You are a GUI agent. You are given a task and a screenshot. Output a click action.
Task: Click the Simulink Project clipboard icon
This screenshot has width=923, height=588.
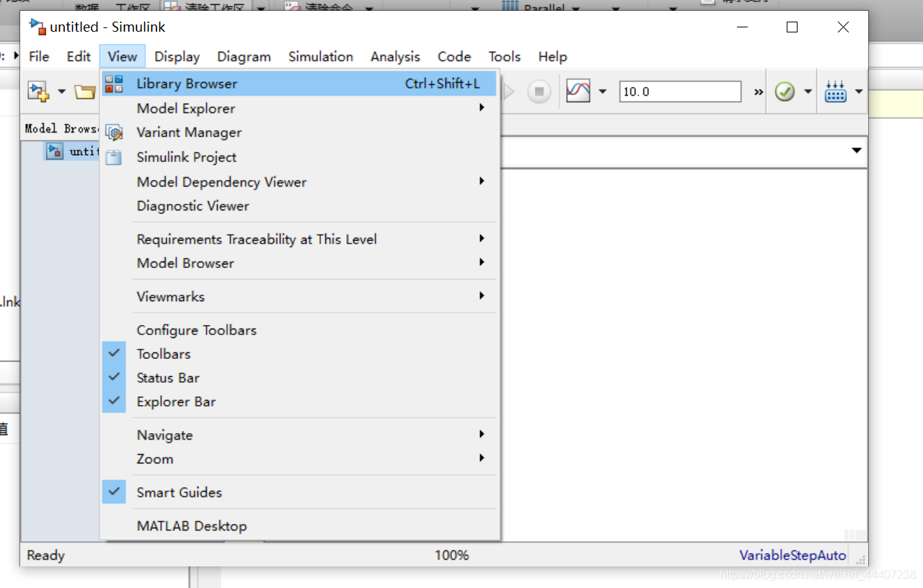[x=114, y=157]
